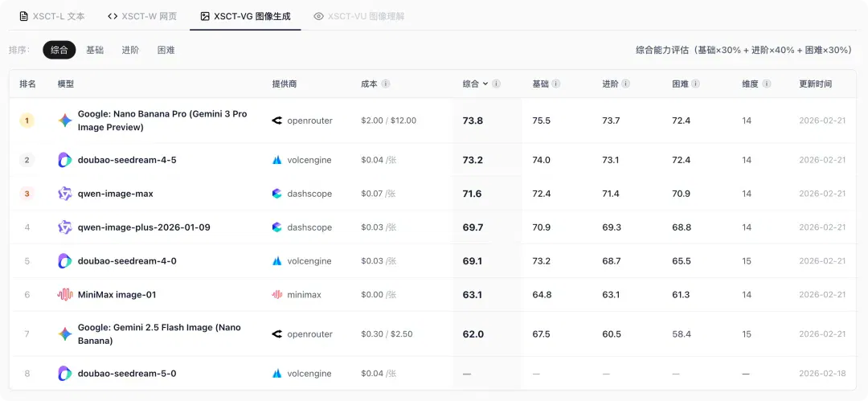868x401 pixels.
Task: Click the code brackets icon beside XSCT-W
Action: (x=113, y=16)
